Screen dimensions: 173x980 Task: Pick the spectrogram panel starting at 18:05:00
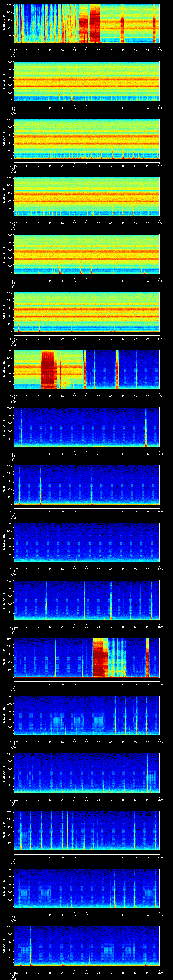point(87,197)
